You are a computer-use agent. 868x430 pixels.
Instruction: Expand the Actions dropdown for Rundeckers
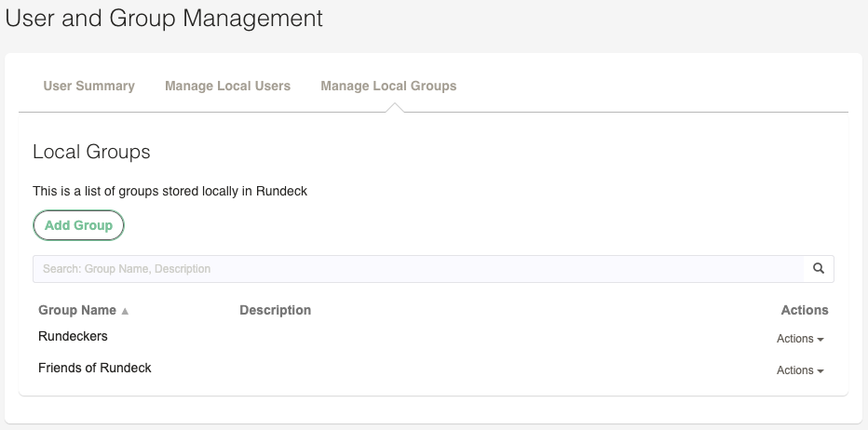click(800, 339)
